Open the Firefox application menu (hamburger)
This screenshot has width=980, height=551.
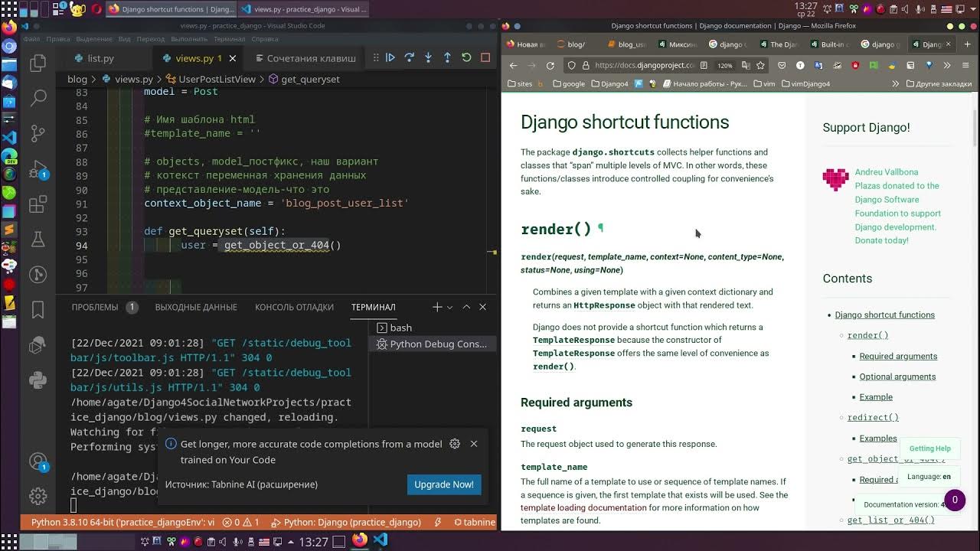click(x=965, y=65)
